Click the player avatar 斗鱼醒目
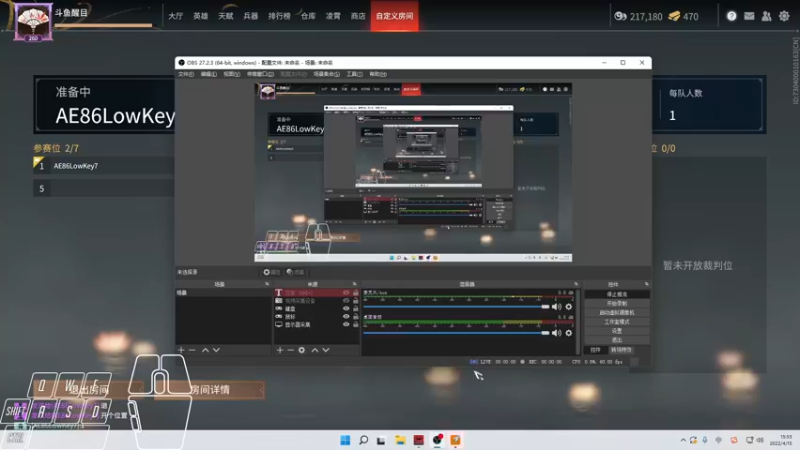Screen dimensions: 800x450 (33, 21)
